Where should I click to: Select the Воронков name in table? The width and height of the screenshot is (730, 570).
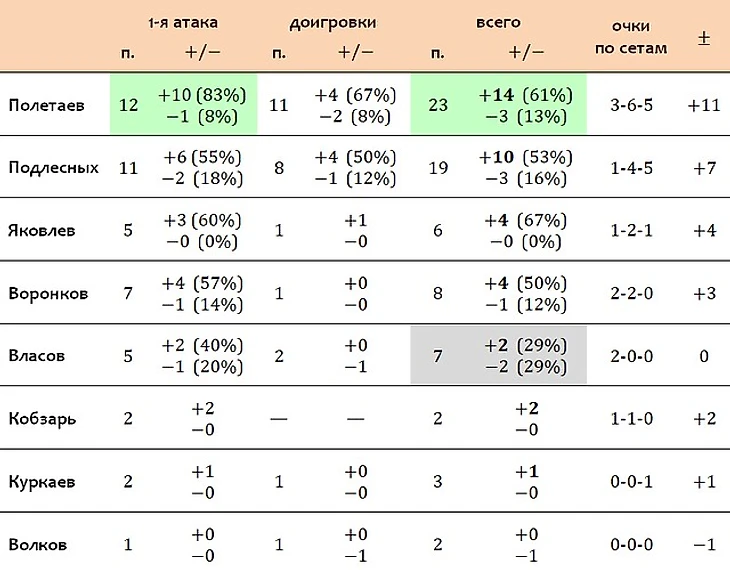48,293
